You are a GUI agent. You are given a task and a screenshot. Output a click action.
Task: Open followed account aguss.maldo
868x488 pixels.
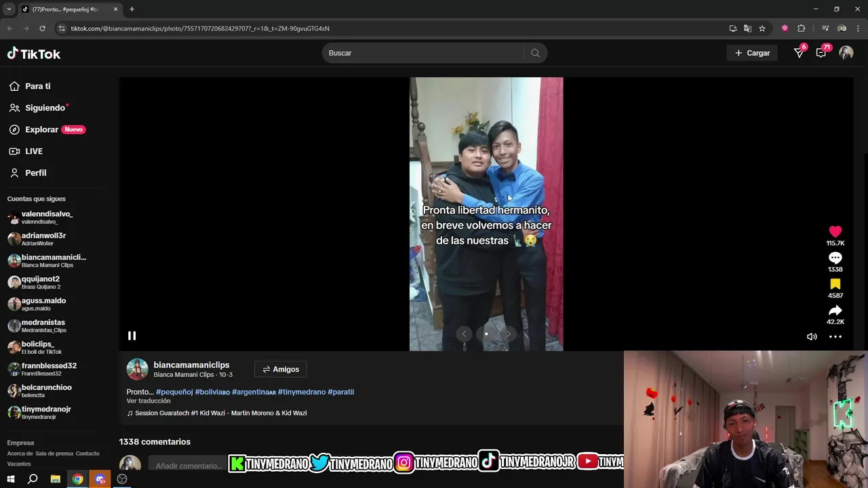(37, 304)
